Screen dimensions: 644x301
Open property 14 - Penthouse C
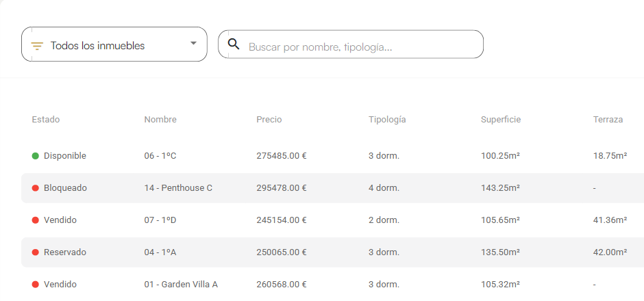(178, 188)
